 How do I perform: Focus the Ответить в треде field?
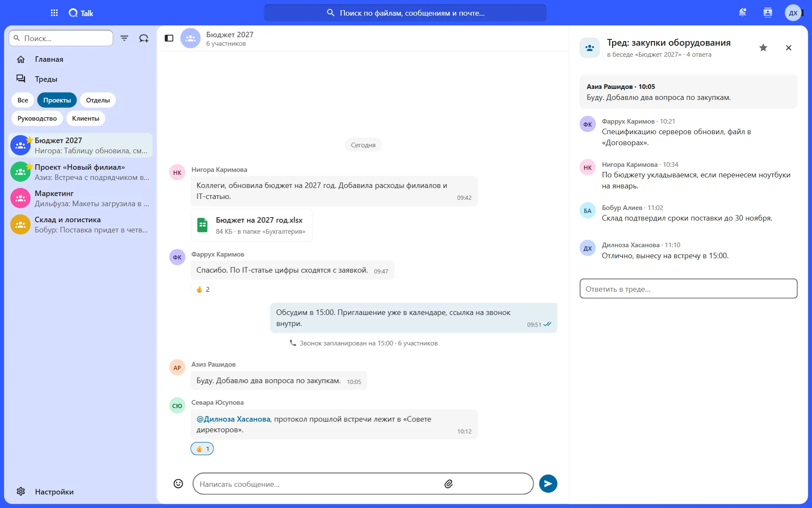tap(689, 289)
